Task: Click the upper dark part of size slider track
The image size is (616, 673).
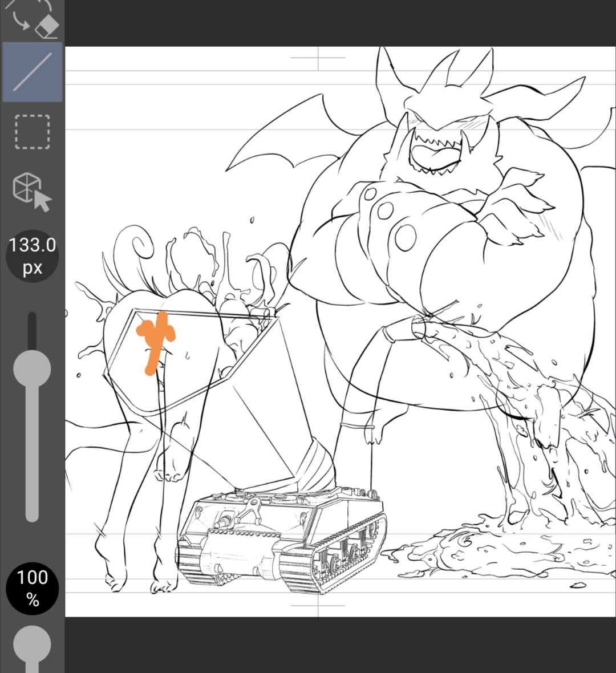Action: coord(32,330)
